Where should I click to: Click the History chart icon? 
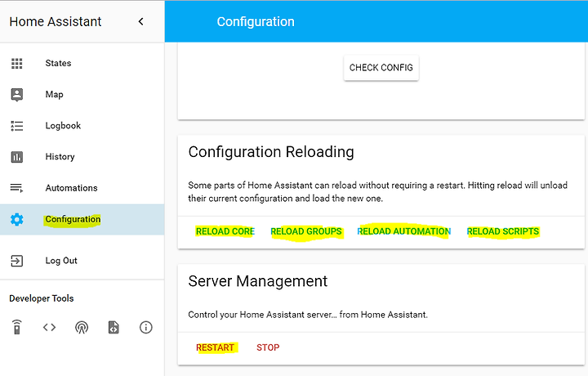17,157
